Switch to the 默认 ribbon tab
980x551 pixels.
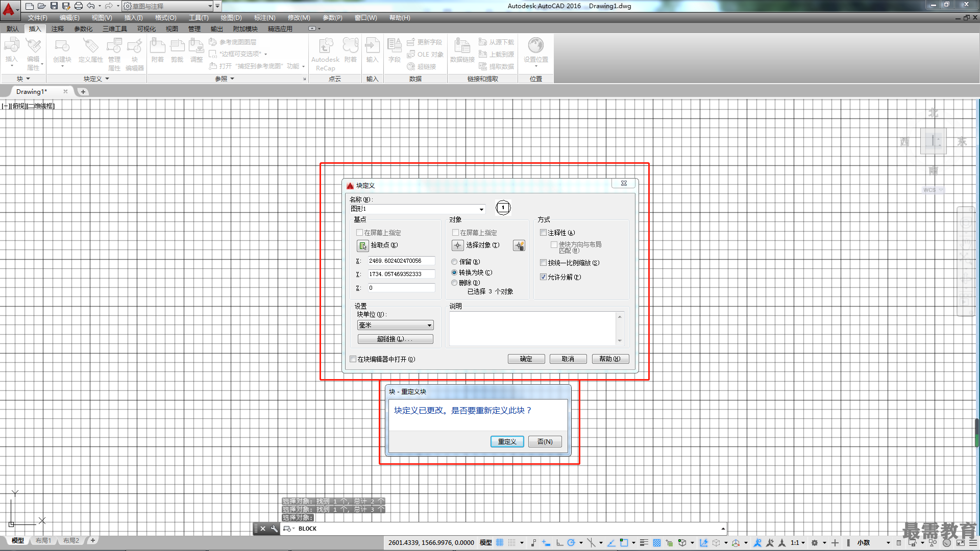[13, 29]
